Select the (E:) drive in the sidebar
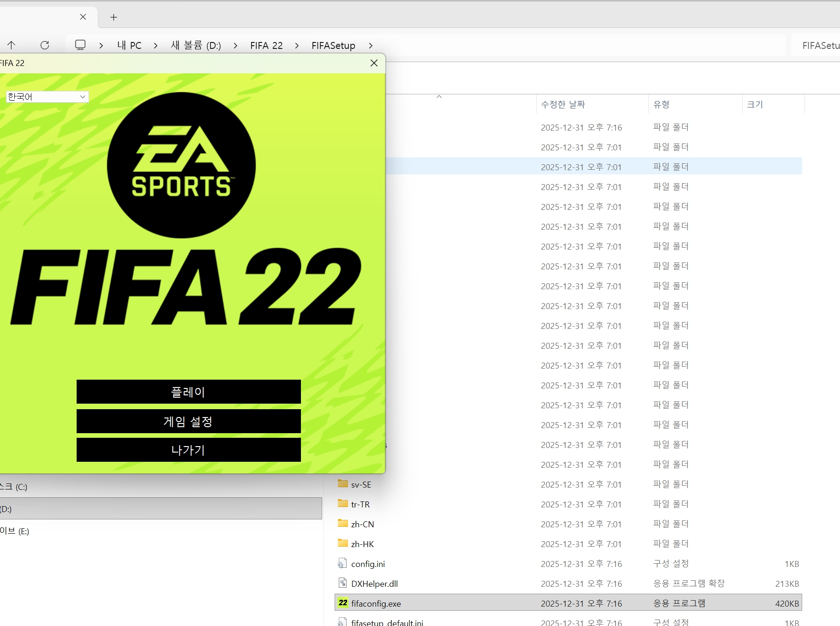Screen dimensions: 840x626 coord(14,531)
